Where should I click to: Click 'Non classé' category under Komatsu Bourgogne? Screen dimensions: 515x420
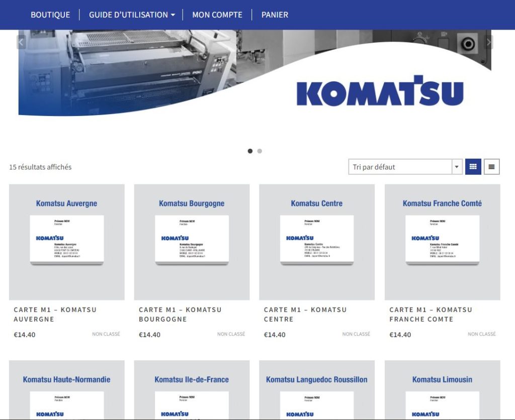[231, 334]
